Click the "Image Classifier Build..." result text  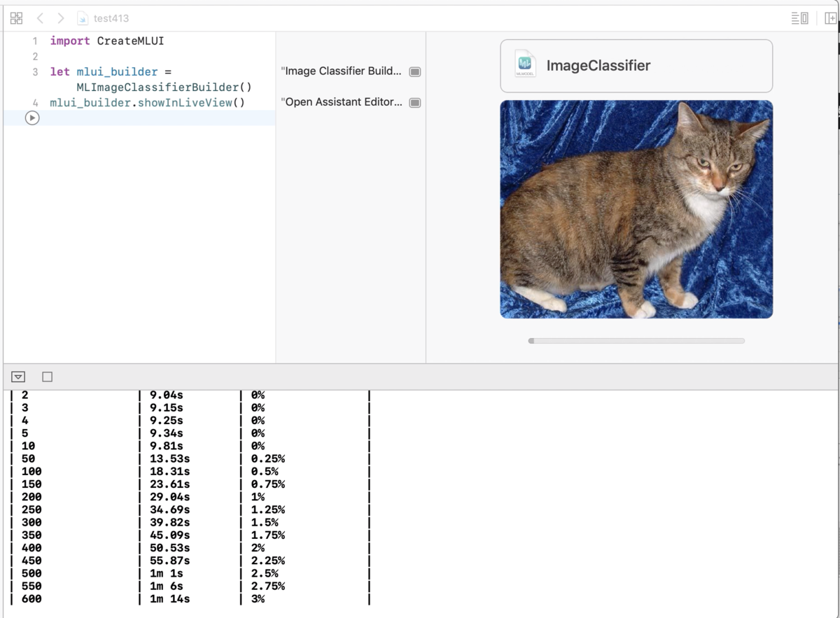tap(342, 71)
